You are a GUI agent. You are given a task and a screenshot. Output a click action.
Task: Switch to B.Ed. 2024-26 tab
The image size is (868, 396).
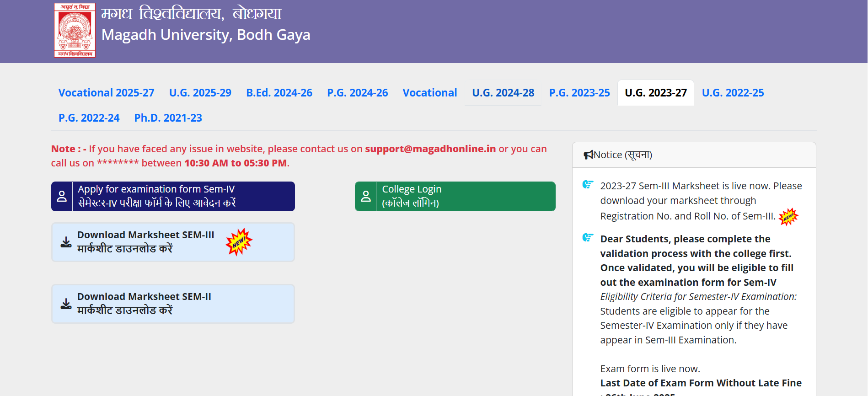pos(279,93)
